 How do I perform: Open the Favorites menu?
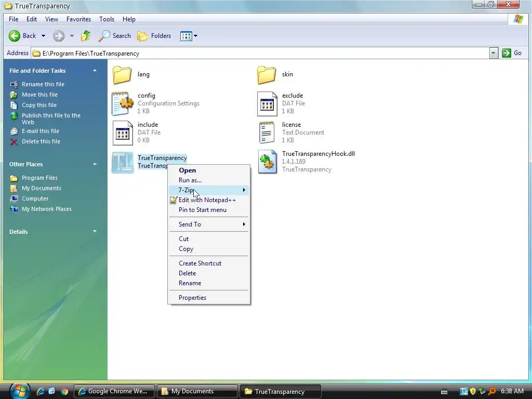79,19
